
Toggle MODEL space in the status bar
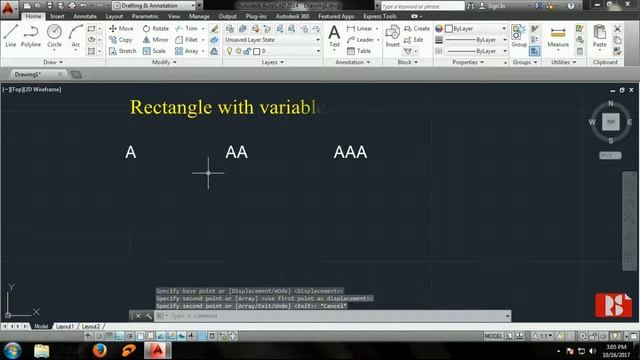coord(493,336)
